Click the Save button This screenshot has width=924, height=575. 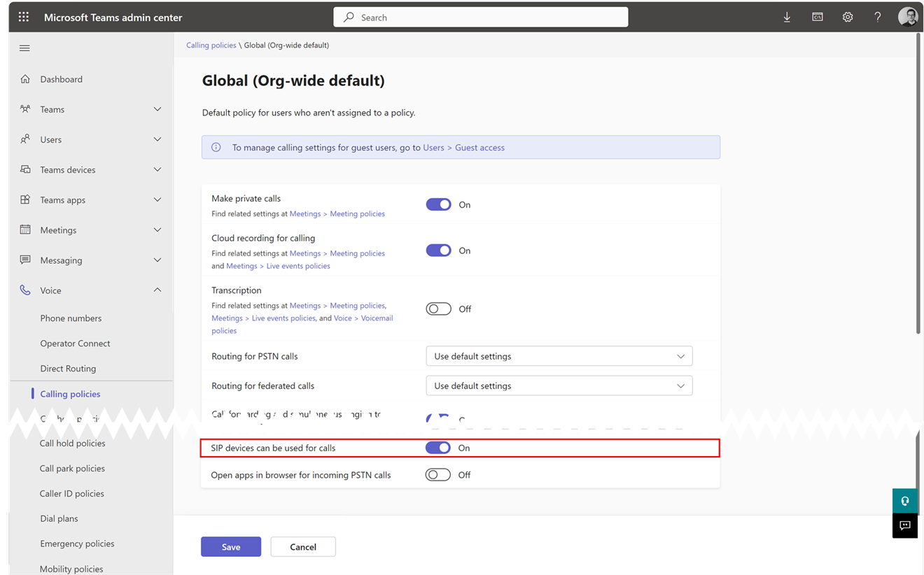(231, 546)
